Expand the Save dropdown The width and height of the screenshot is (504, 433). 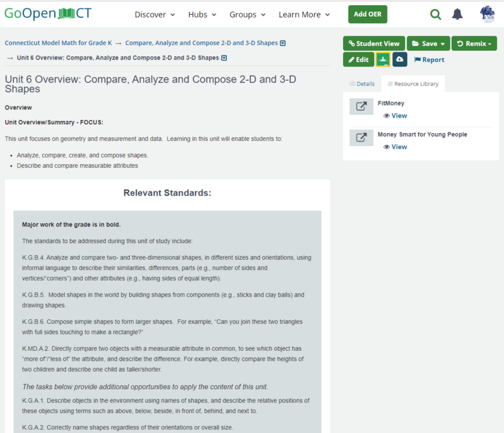(428, 43)
